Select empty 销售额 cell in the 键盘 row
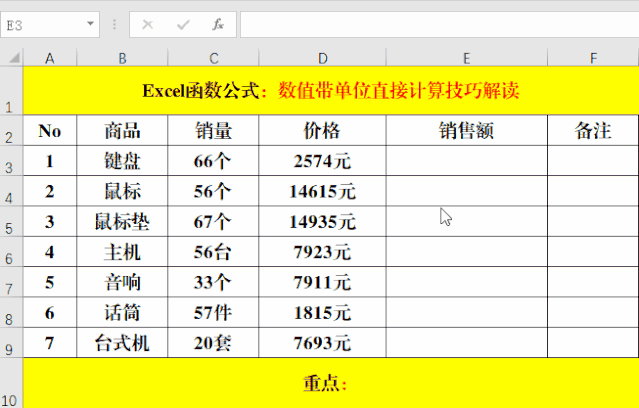This screenshot has height=408, width=639. [x=467, y=161]
